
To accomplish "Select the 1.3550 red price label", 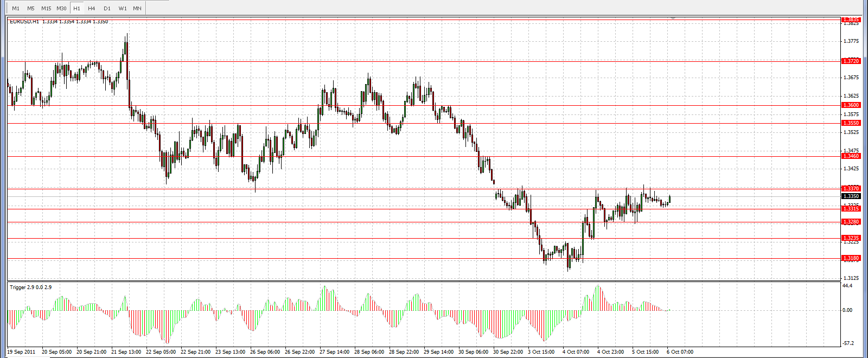I will coord(851,123).
